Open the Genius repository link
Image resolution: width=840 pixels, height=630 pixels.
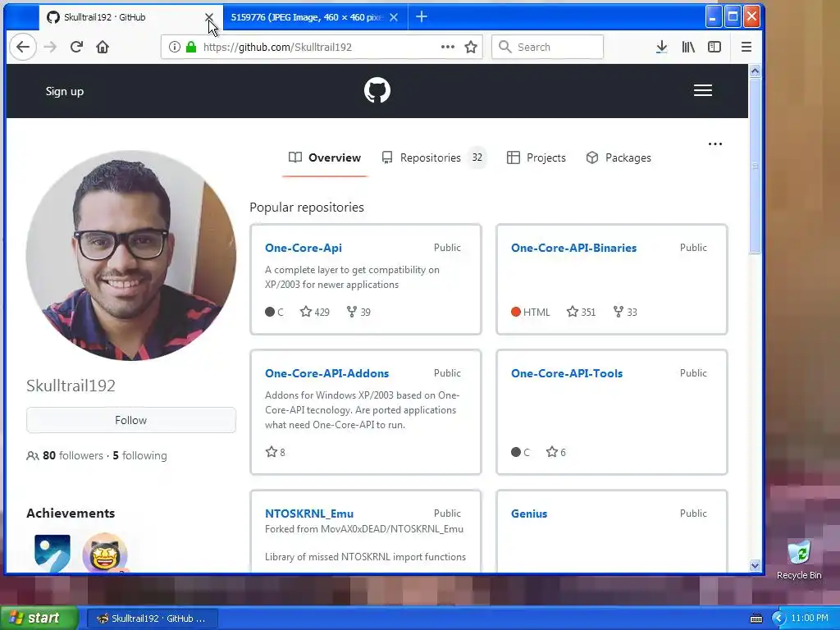point(529,514)
